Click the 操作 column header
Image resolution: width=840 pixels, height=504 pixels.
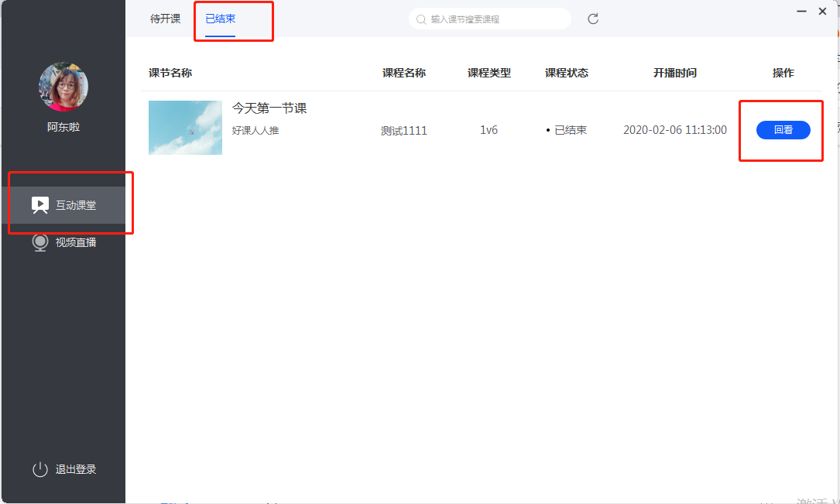[x=783, y=73]
